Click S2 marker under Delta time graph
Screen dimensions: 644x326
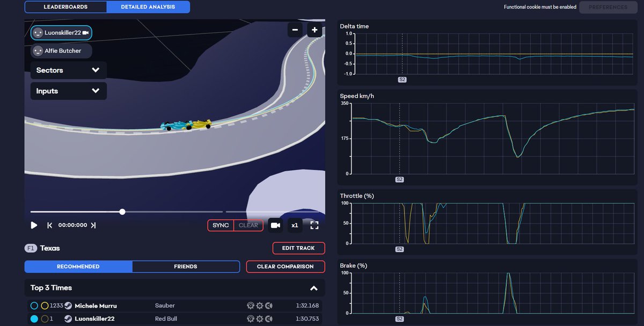coord(402,79)
